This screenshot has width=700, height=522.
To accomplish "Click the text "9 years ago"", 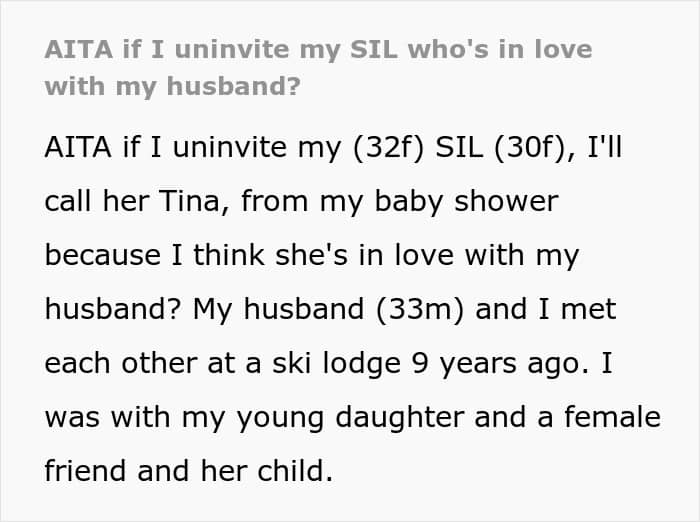I will click(x=504, y=364).
